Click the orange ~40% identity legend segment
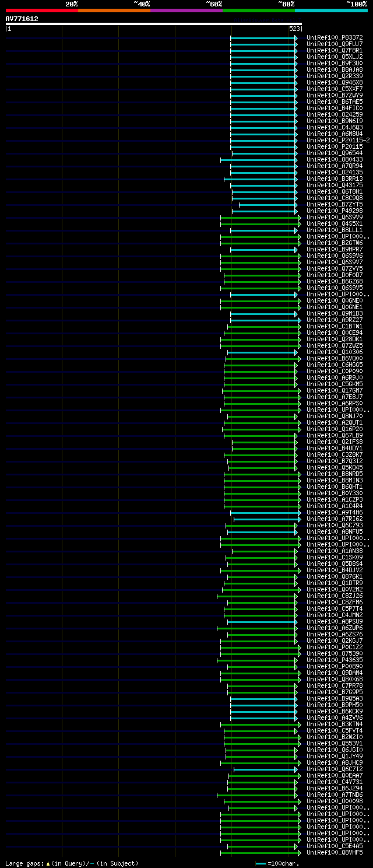The height and width of the screenshot is (868, 373). (x=114, y=10)
